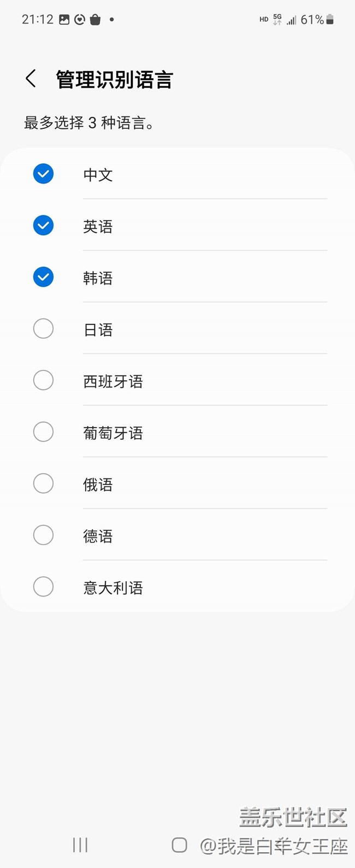
Task: Tap the 英语 list row text
Action: point(98,226)
